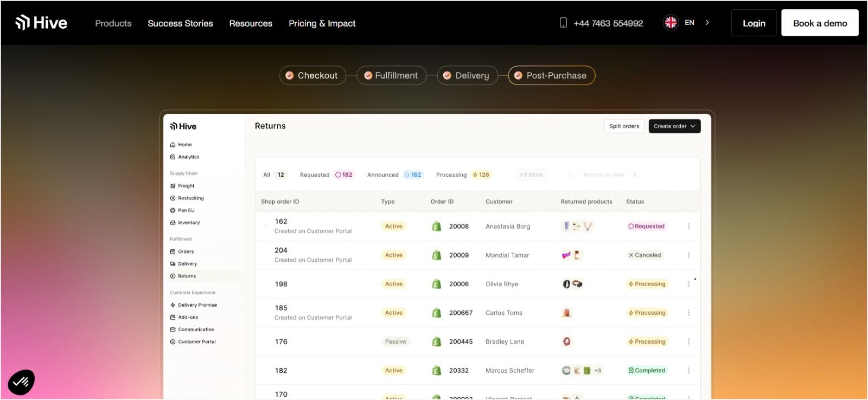Click the UK flag language icon

click(x=671, y=22)
